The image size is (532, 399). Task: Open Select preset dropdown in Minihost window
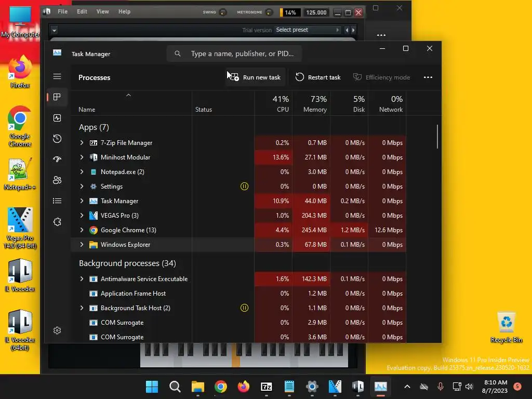point(308,30)
